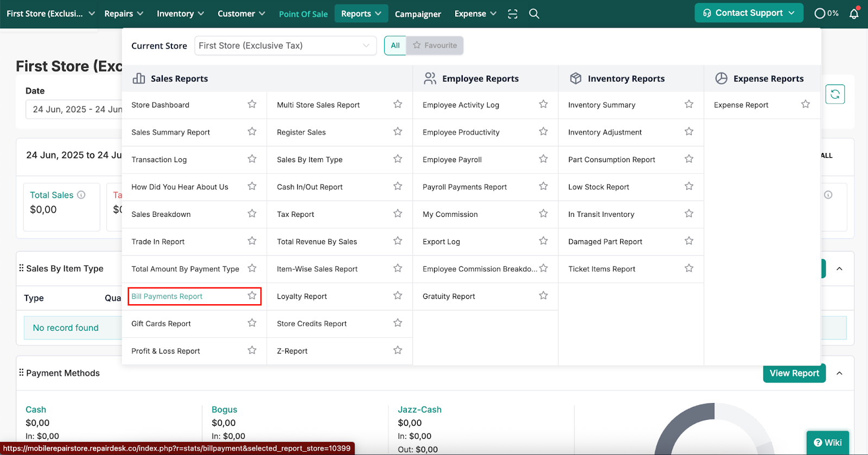Open the Current Store dropdown
Screen dimensions: 868x455
285,46
